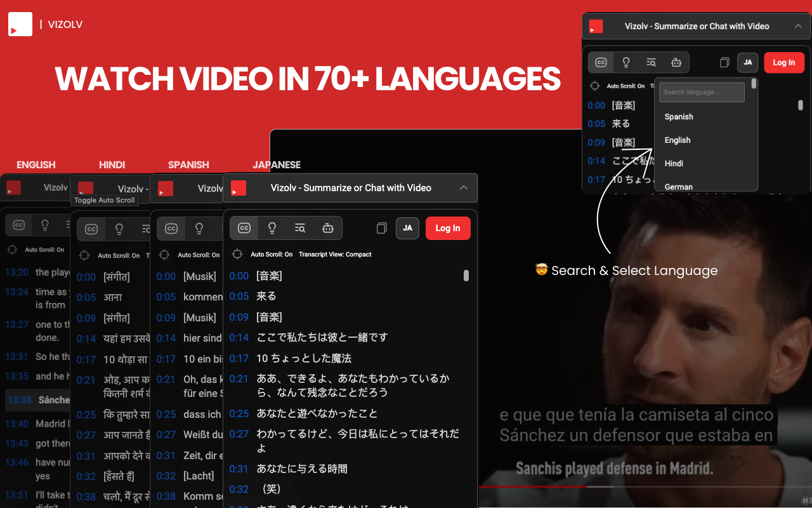Click 'Vizolv - Summarize or Chat with Video' Japanese panel title
The image size is (812, 508).
(x=351, y=188)
